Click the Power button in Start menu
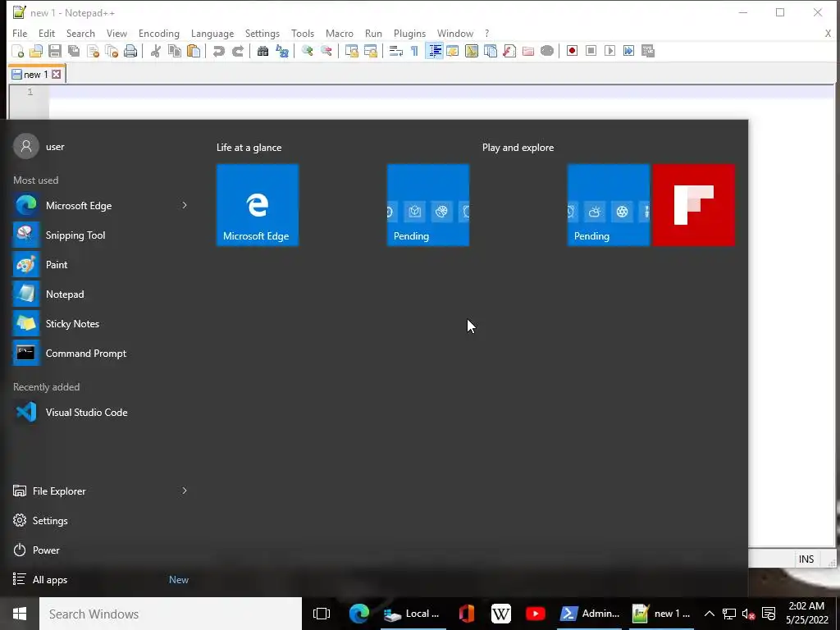Screen dimensions: 840x630 pos(46,550)
